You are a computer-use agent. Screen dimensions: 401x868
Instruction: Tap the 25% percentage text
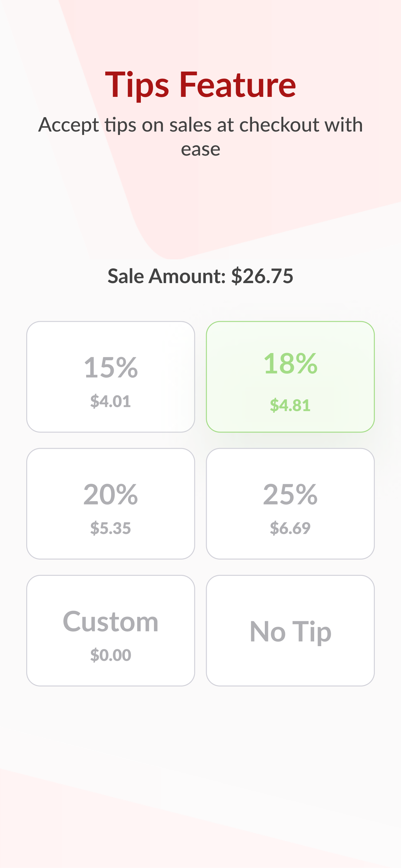point(290,494)
